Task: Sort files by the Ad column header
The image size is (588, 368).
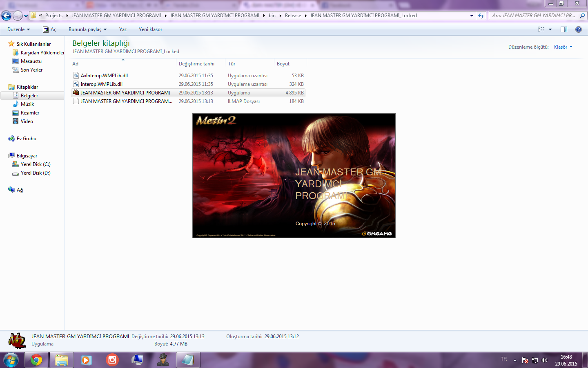Action: [x=123, y=63]
